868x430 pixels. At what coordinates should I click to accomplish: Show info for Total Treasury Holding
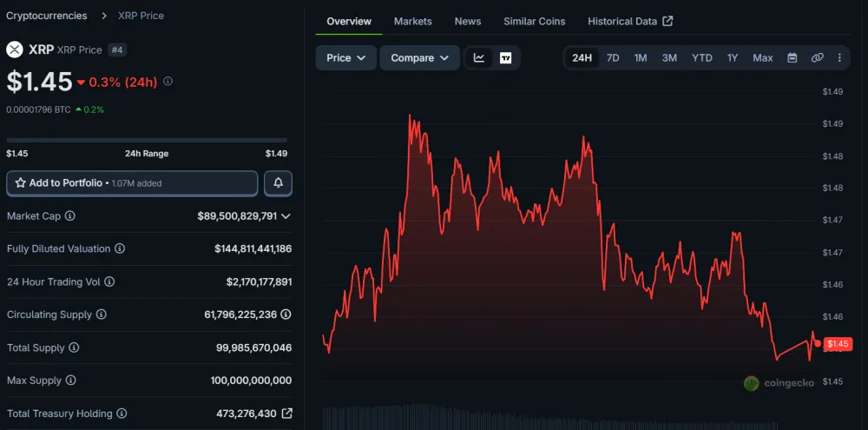coord(122,413)
